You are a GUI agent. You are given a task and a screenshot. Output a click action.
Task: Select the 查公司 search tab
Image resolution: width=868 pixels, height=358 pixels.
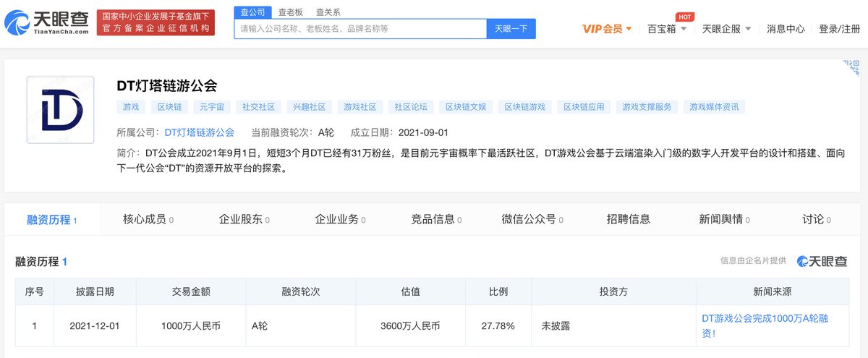coord(252,12)
